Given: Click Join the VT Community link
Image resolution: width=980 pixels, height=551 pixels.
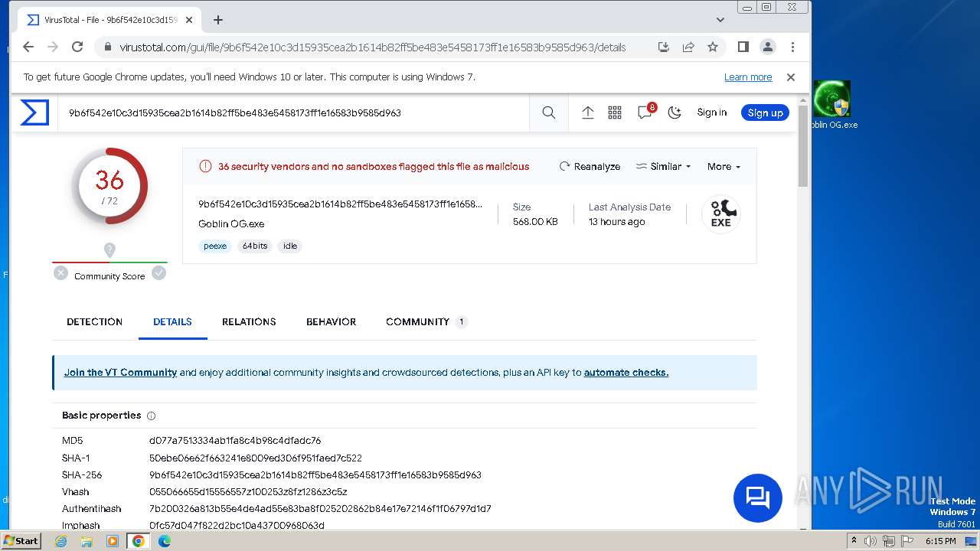Looking at the screenshot, I should point(120,373).
